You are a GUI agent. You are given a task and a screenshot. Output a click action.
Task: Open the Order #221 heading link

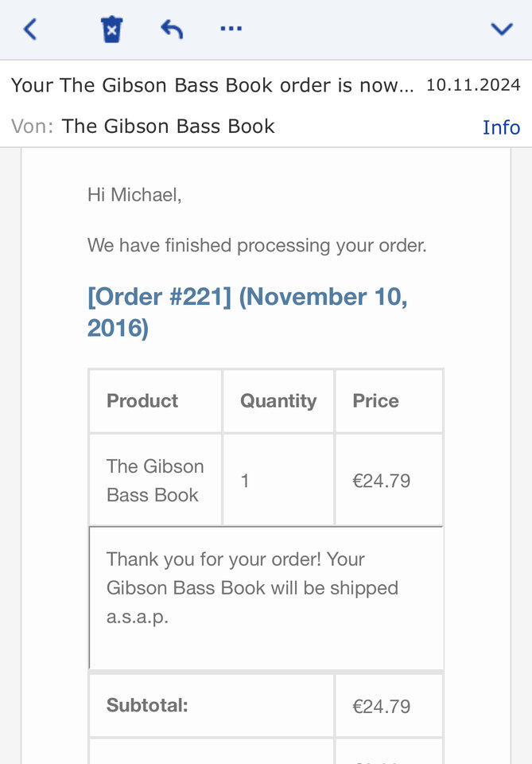point(247,312)
